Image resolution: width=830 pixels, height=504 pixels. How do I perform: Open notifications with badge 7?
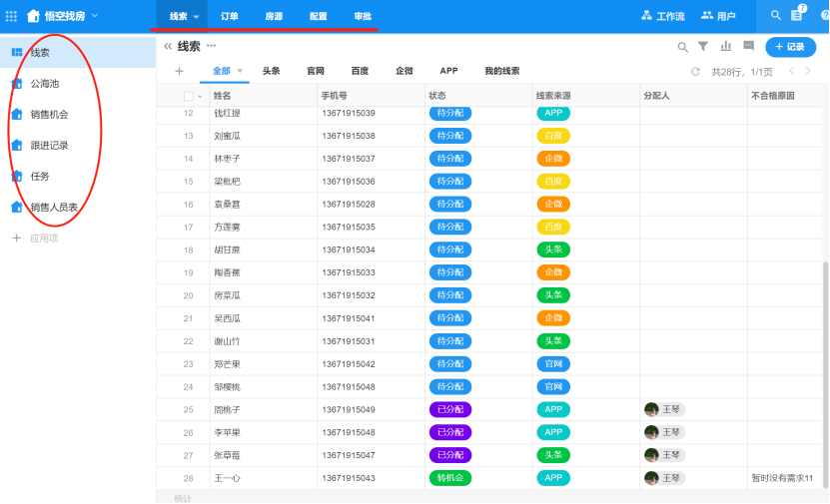point(797,16)
